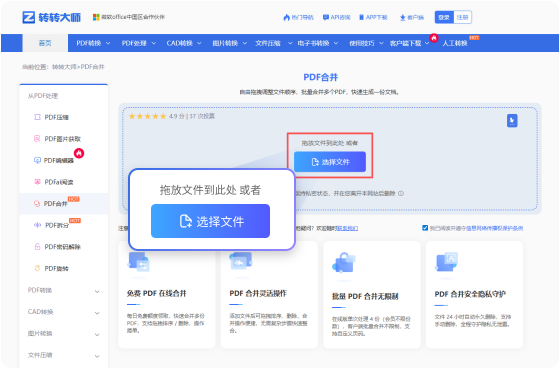Screen dimensions: 560x369
Task: Open the PDF处理 dropdown in the top navigation
Action: pos(139,43)
